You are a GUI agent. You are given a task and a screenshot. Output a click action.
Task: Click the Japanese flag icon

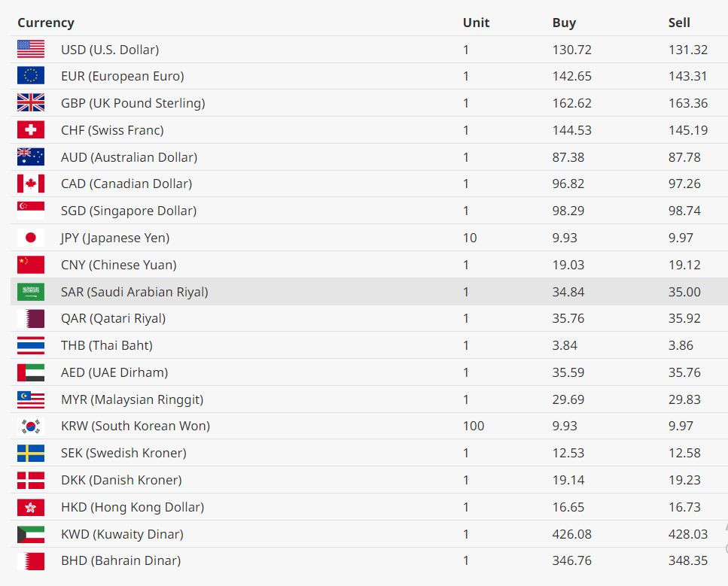(x=31, y=238)
